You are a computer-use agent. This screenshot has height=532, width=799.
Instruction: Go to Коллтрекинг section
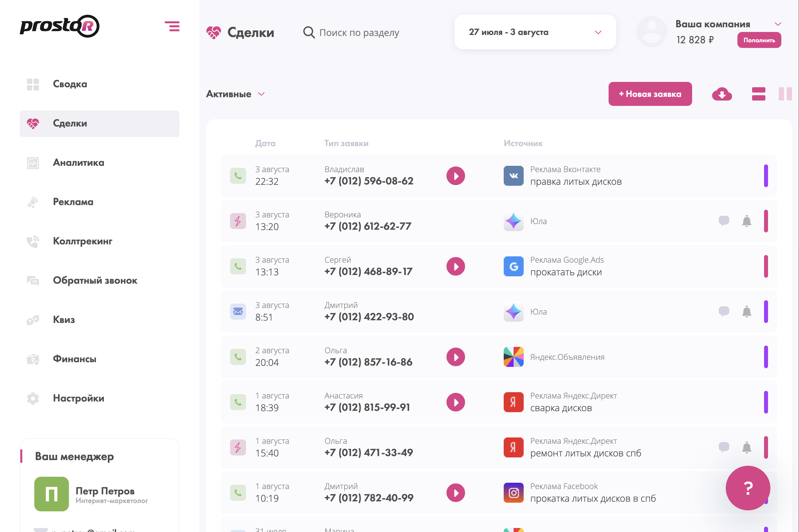point(83,241)
